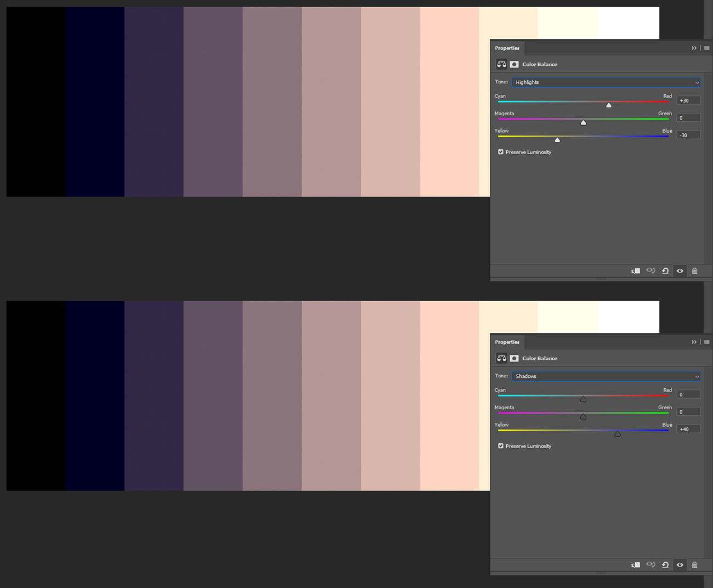Collapse the Shadows Properties panel with double arrows
Image resolution: width=713 pixels, height=588 pixels.
[x=694, y=342]
